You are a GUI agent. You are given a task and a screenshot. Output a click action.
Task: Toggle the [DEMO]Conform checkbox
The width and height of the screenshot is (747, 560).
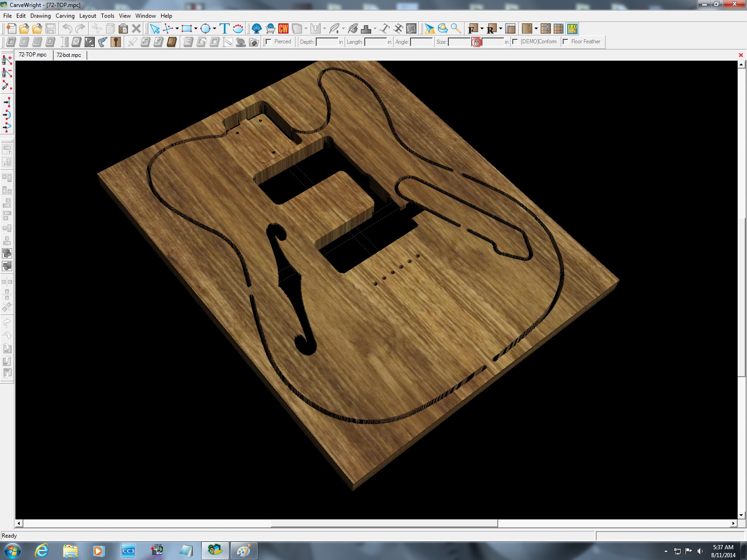(515, 42)
